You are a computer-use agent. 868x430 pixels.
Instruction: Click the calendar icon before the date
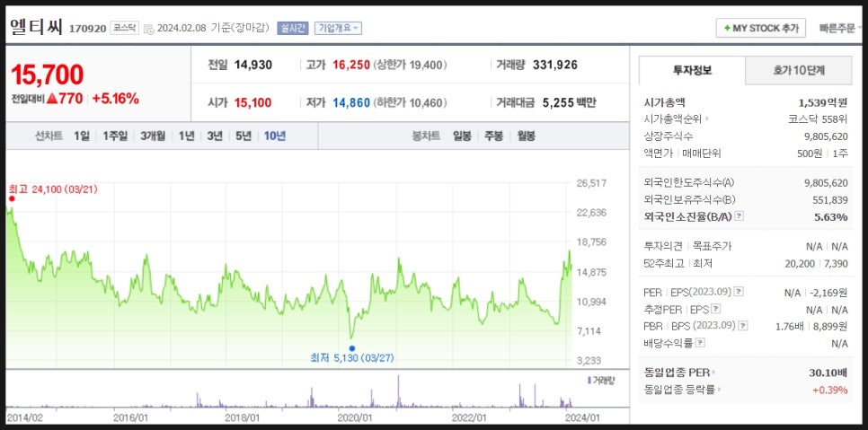(x=148, y=28)
